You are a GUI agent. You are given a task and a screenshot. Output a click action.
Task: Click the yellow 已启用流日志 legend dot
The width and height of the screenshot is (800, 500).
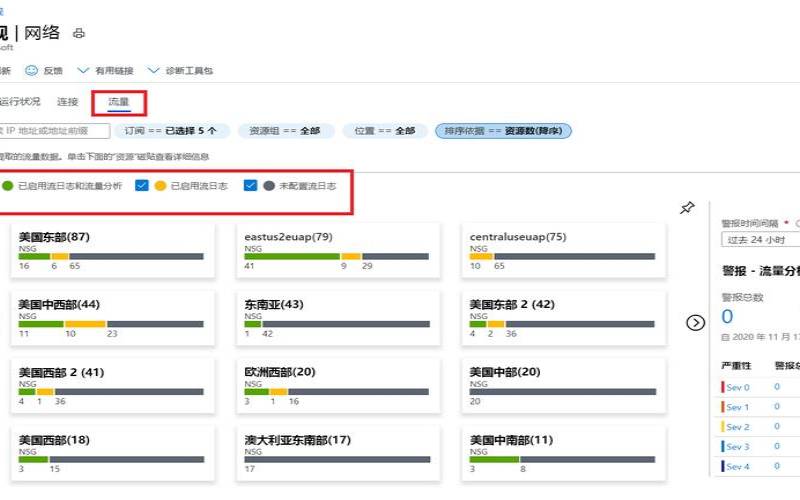pos(160,186)
